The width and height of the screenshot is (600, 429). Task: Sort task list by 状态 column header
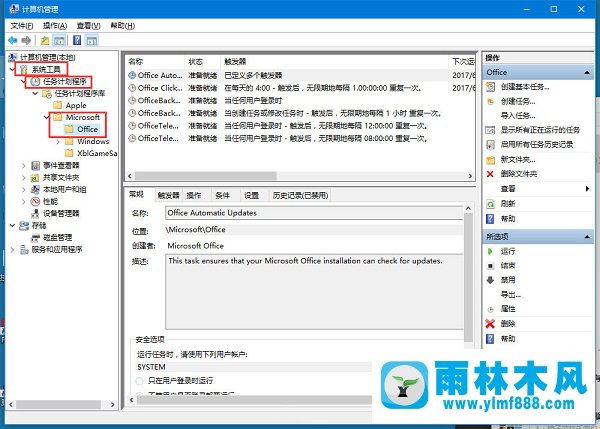[x=202, y=62]
